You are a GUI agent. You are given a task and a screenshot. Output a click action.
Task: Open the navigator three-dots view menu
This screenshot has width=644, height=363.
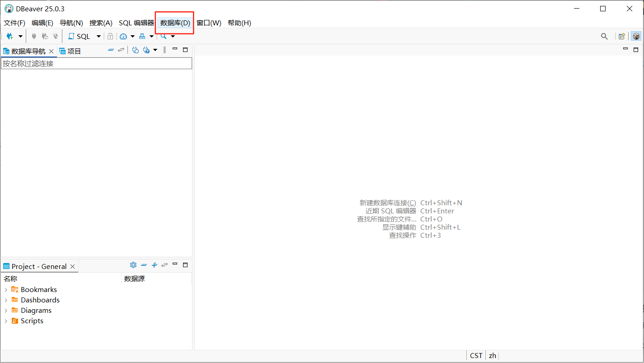click(x=165, y=50)
